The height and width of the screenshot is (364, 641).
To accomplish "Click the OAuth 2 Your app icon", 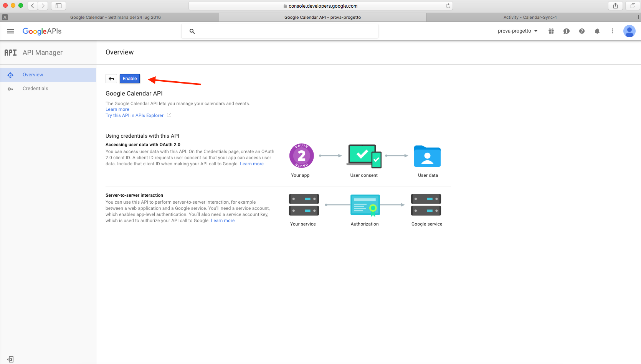I will pos(301,156).
